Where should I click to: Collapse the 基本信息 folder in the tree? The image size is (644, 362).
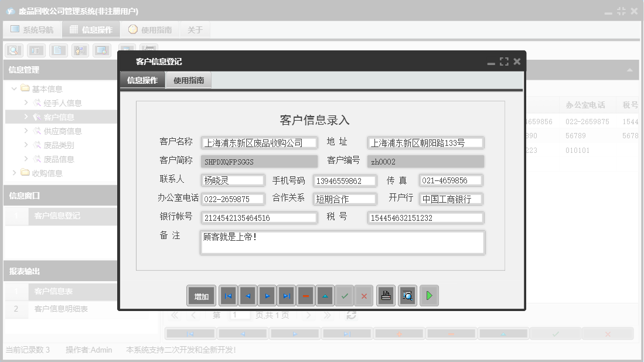tap(13, 88)
